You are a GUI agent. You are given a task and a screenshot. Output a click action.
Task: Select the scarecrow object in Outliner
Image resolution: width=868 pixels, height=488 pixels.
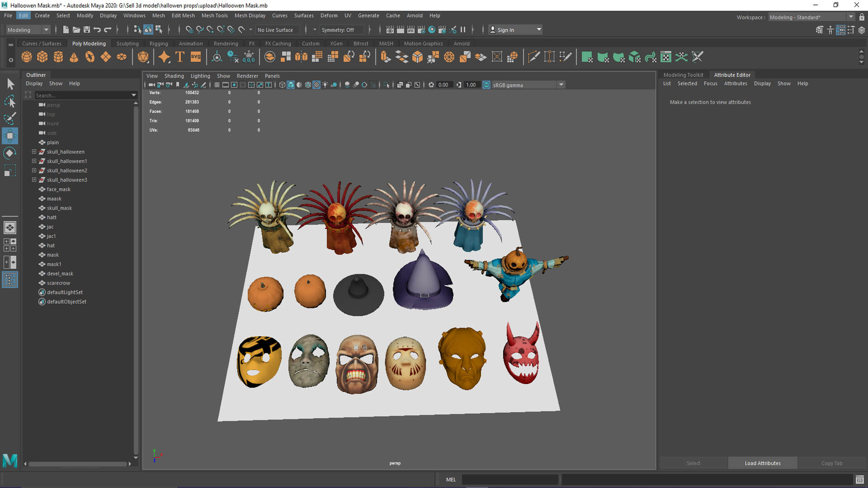(x=58, y=283)
